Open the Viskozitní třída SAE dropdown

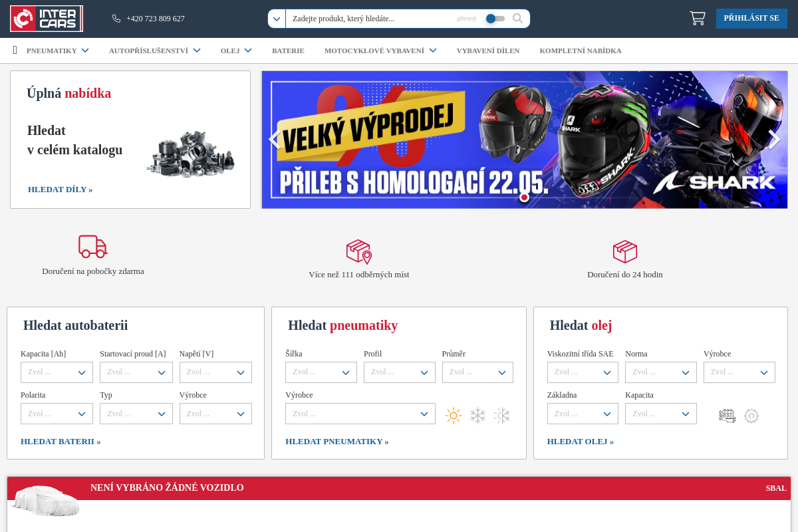pyautogui.click(x=583, y=372)
